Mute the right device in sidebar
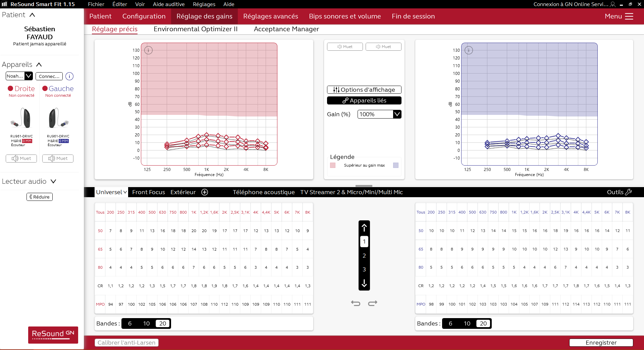 click(x=21, y=159)
